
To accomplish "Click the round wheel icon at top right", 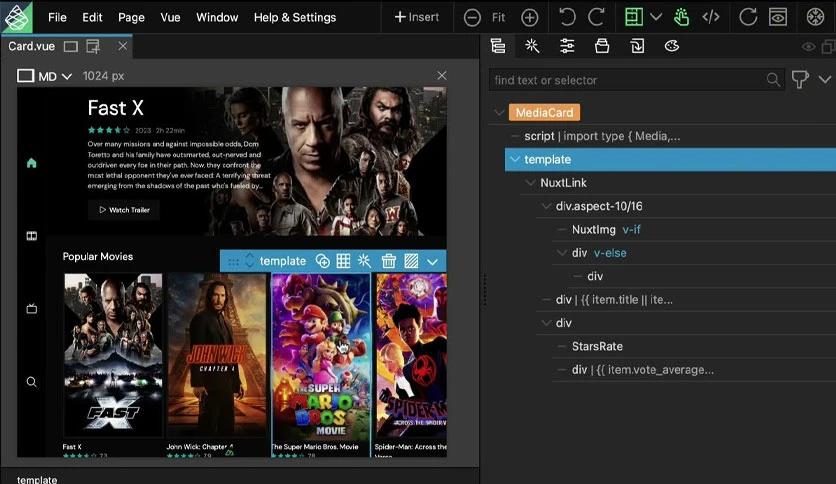I will click(x=815, y=17).
